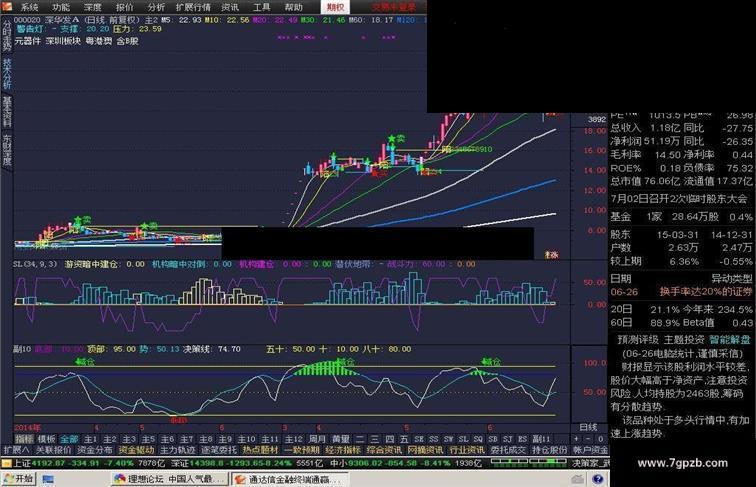Screen dimensions: 756x487
Task: Click the green connection signal bars in status bar
Action: pyautogui.click(x=529, y=462)
